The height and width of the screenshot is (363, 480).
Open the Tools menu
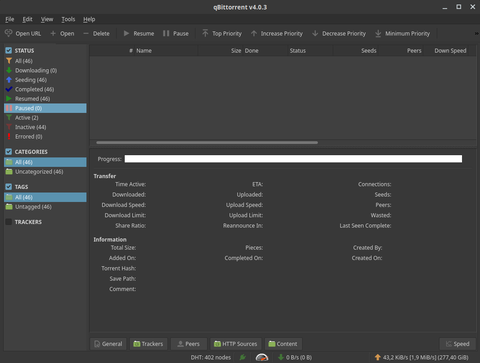(x=68, y=19)
